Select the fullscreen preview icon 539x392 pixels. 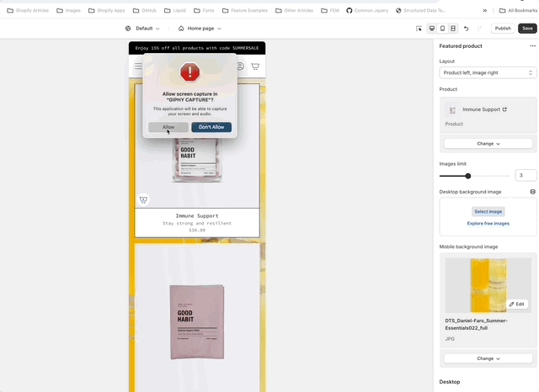point(452,28)
